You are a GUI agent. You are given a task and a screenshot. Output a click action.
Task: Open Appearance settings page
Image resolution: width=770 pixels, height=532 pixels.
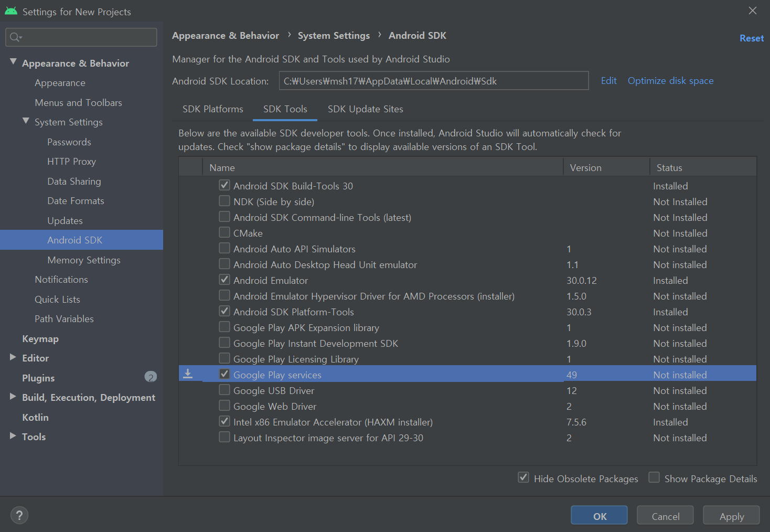coord(60,83)
